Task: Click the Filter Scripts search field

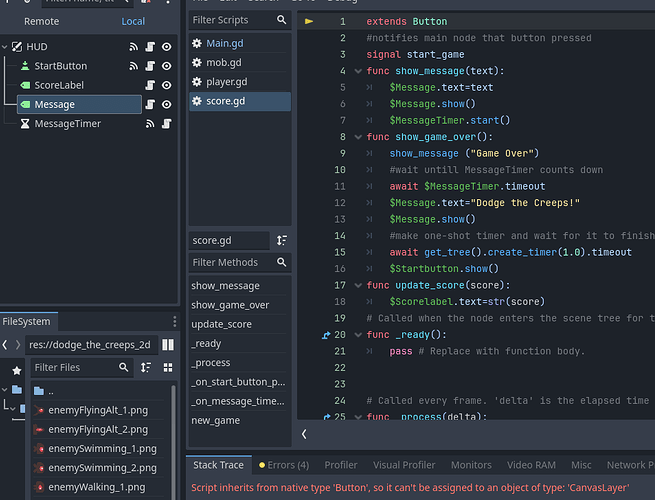Action: 240,20
